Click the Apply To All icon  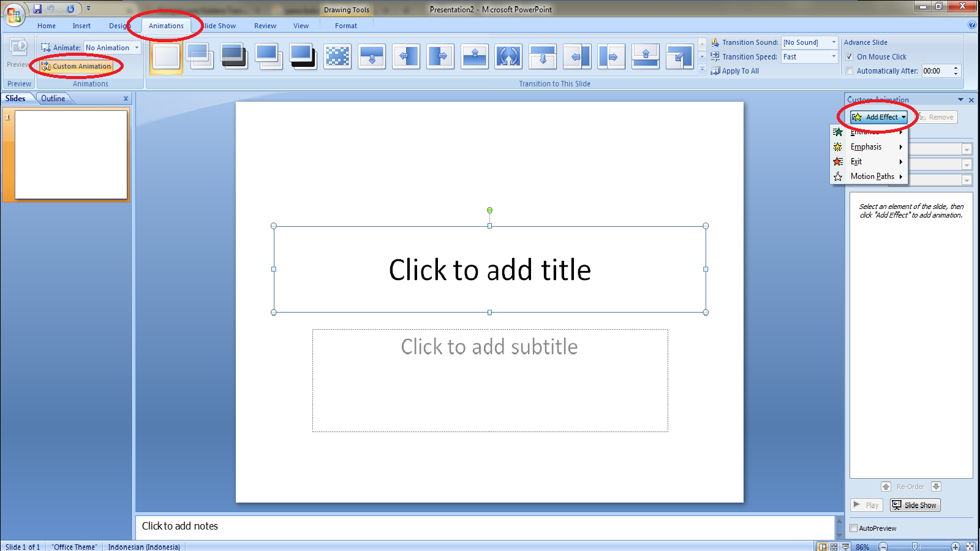point(715,71)
